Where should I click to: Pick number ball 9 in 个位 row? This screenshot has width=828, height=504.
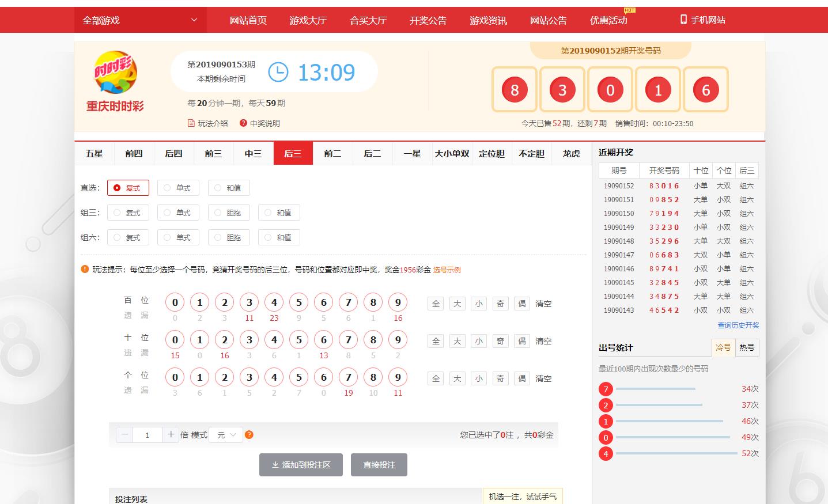pos(398,377)
